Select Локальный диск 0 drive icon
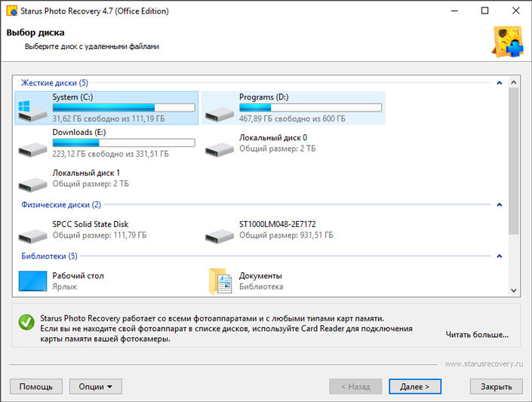This screenshot has width=532, height=402. coord(220,149)
